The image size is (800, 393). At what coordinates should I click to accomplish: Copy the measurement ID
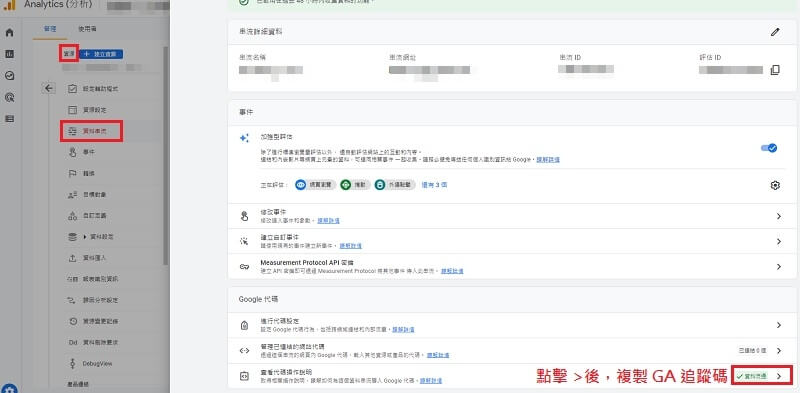775,70
